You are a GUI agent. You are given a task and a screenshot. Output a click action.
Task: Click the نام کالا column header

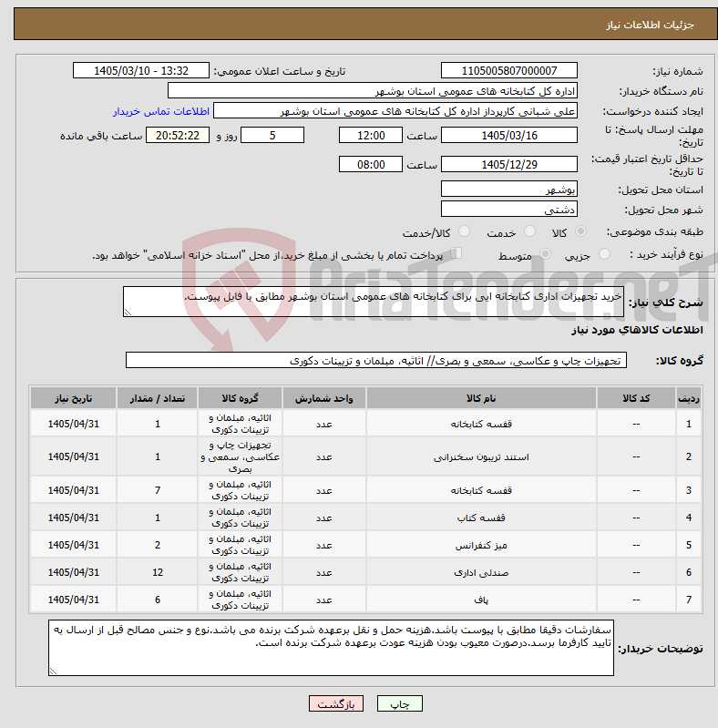(x=481, y=398)
